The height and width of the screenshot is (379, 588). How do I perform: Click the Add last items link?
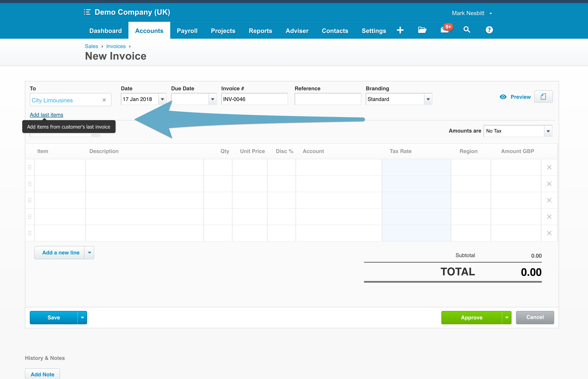pyautogui.click(x=46, y=115)
